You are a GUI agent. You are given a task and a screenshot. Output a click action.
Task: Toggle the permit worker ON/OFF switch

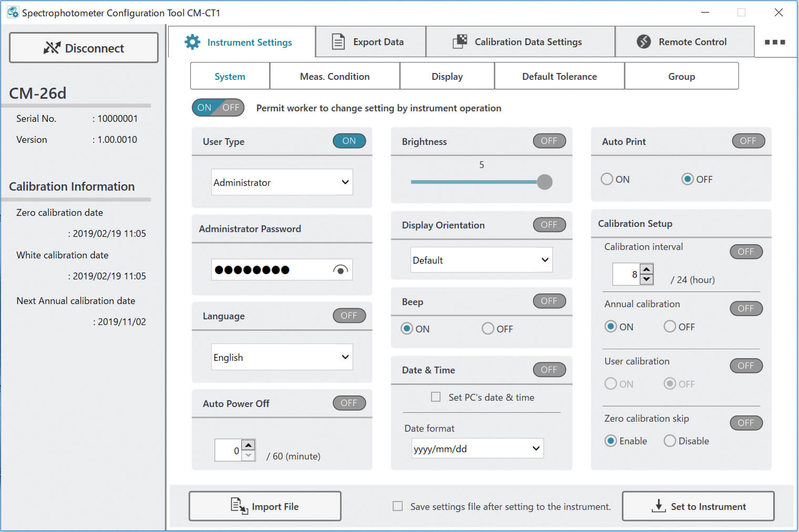pos(218,108)
